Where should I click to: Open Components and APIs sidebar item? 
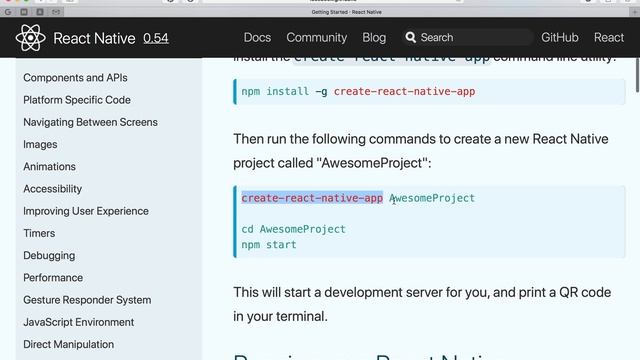click(x=75, y=78)
